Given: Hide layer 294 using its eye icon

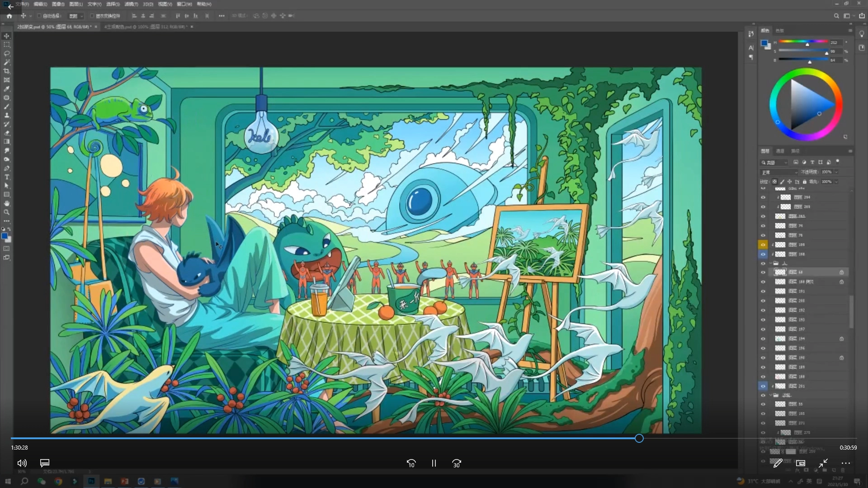Looking at the screenshot, I should click(763, 197).
